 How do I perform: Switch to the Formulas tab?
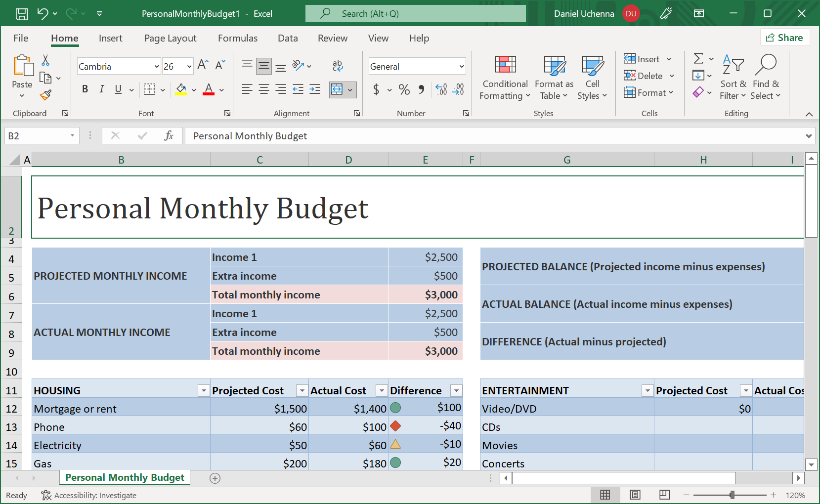[x=237, y=39]
